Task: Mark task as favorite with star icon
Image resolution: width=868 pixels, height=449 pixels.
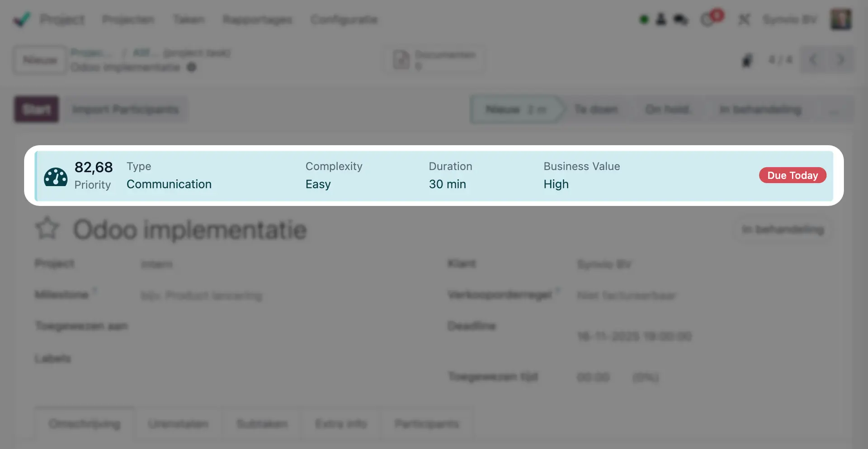Action: coord(47,229)
